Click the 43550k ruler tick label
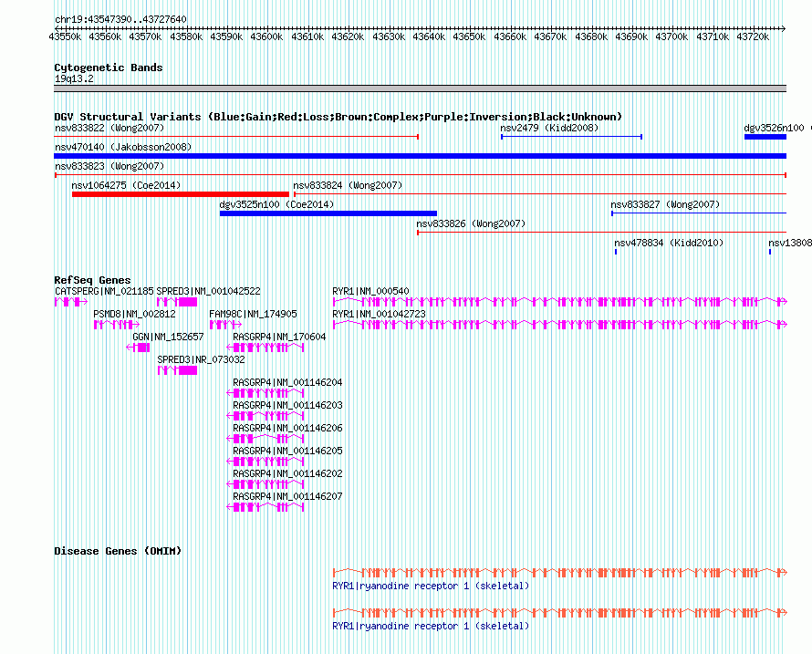Screen dimensions: 812x654 [x=65, y=37]
